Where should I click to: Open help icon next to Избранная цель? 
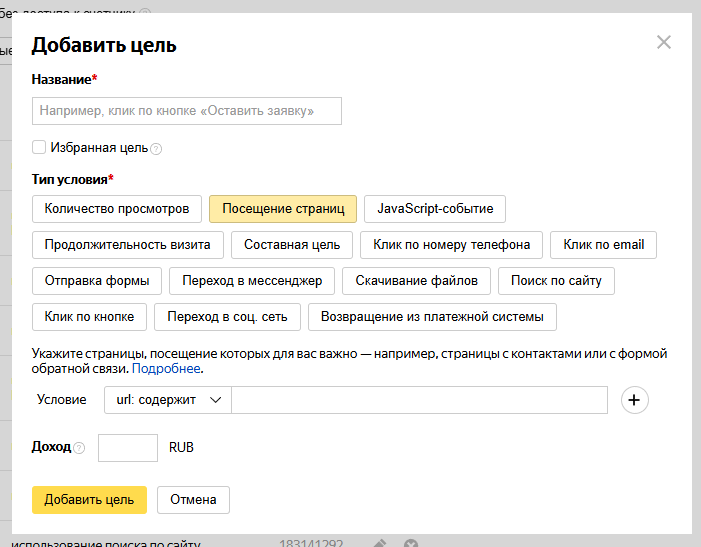tap(156, 149)
